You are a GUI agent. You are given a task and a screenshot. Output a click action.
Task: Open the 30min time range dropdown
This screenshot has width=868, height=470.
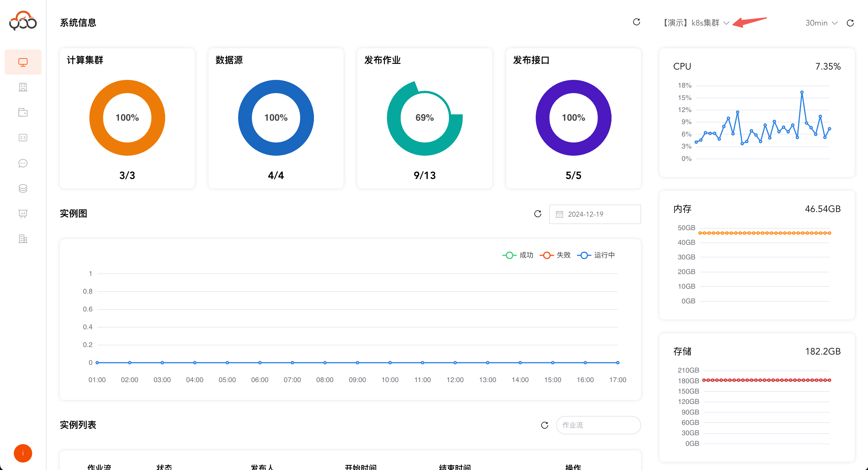821,23
